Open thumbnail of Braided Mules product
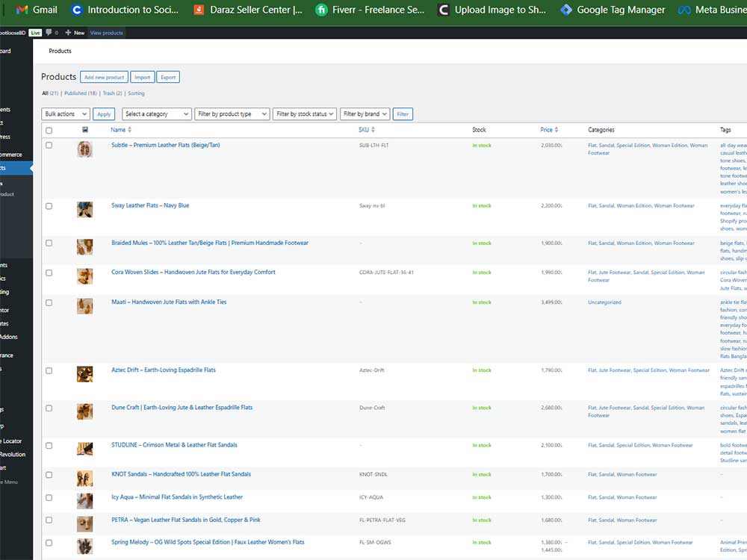 pos(85,246)
